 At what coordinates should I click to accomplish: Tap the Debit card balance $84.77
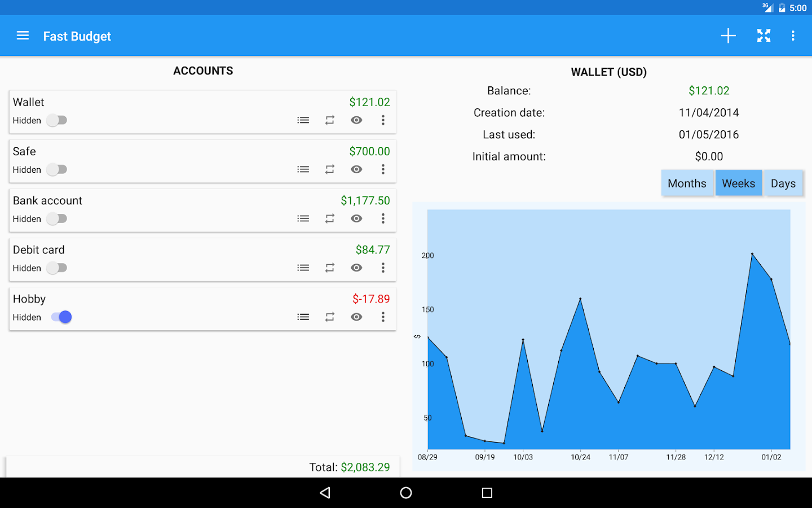[x=373, y=249]
